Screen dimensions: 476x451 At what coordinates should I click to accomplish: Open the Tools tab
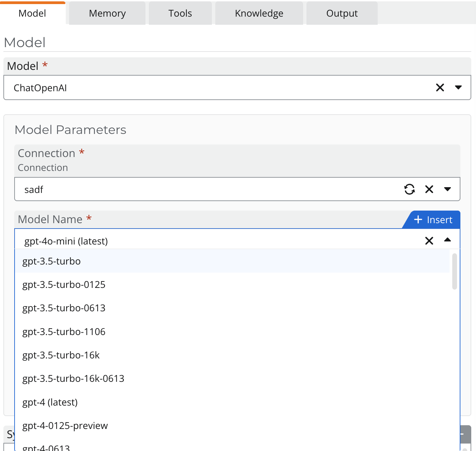tap(180, 14)
